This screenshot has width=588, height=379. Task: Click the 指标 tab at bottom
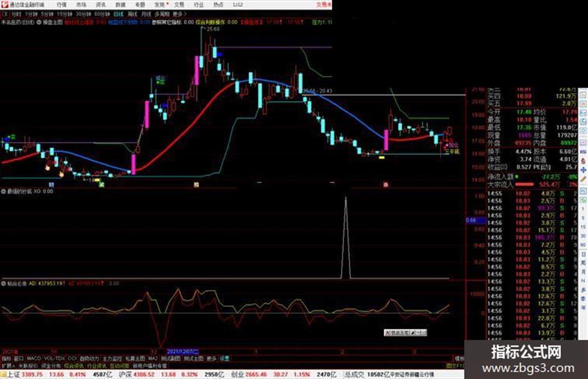point(6,358)
